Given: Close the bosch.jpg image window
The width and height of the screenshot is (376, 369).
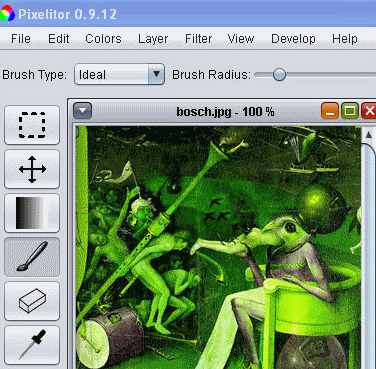Looking at the screenshot, I should (369, 111).
